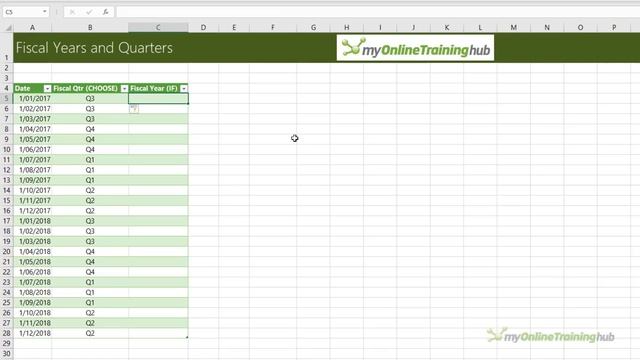This screenshot has height=360, width=640.
Task: Click the Q1 cell beside 1/08/2017
Action: tap(90, 170)
